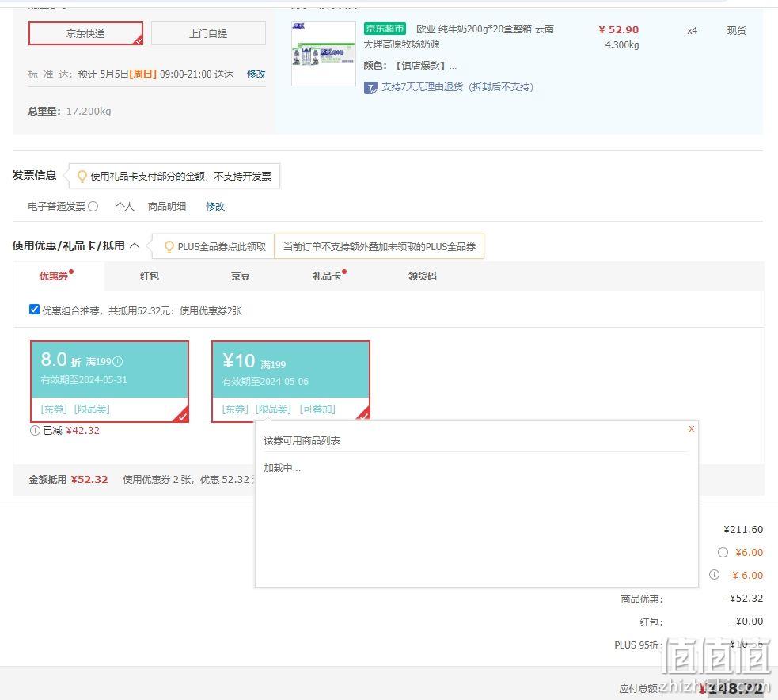This screenshot has height=700, width=778.
Task: Switch to the 领货码 tab
Action: point(423,276)
